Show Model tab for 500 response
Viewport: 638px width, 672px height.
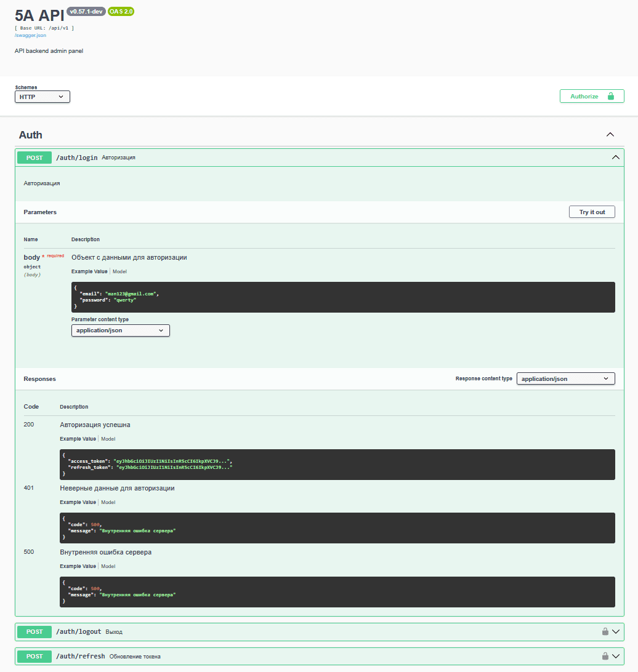108,566
